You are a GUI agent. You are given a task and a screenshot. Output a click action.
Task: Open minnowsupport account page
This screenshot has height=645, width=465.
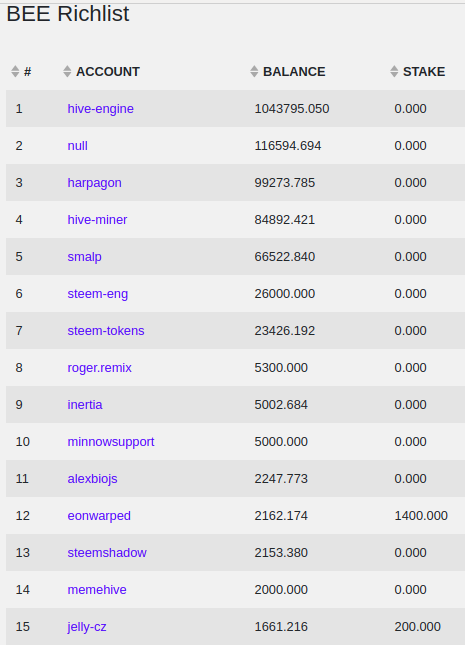[x=111, y=442]
